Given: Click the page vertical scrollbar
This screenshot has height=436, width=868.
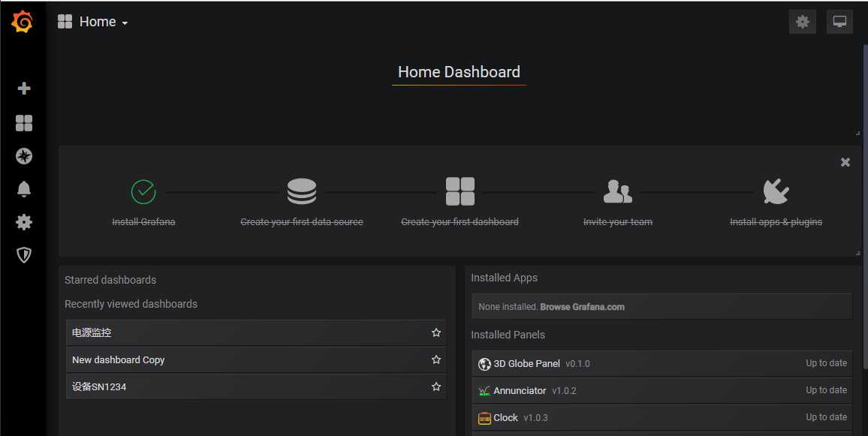Looking at the screenshot, I should pos(865,207).
